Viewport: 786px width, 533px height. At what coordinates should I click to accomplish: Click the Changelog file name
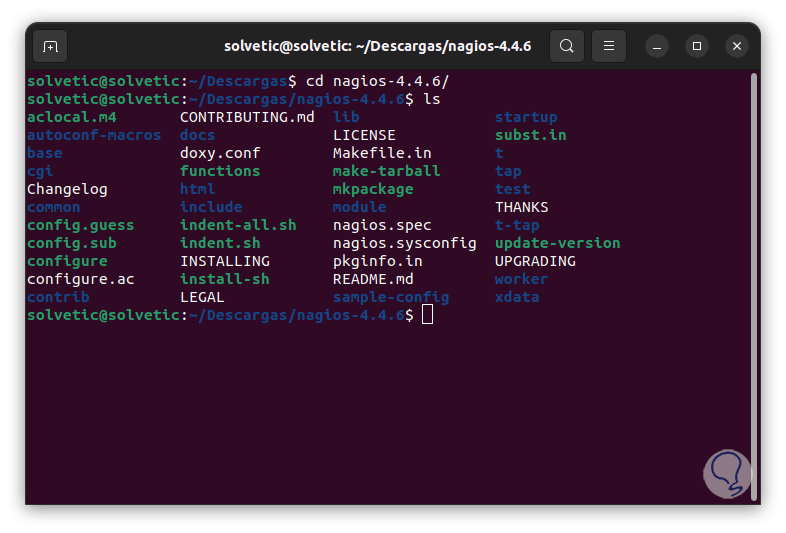[67, 190]
